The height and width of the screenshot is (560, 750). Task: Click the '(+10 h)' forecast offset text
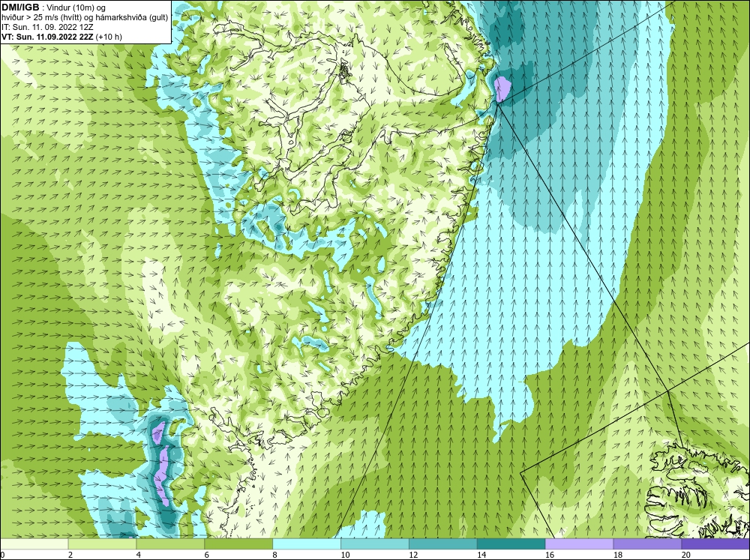coord(109,37)
